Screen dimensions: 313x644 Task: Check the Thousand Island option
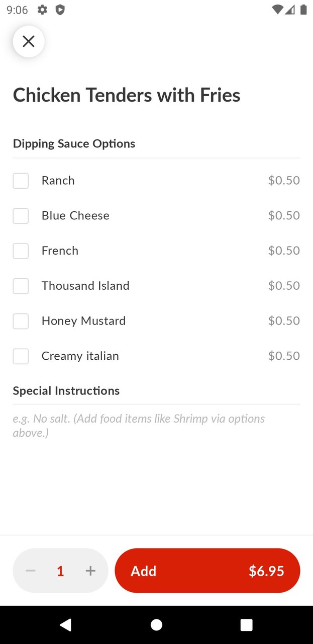(21, 286)
